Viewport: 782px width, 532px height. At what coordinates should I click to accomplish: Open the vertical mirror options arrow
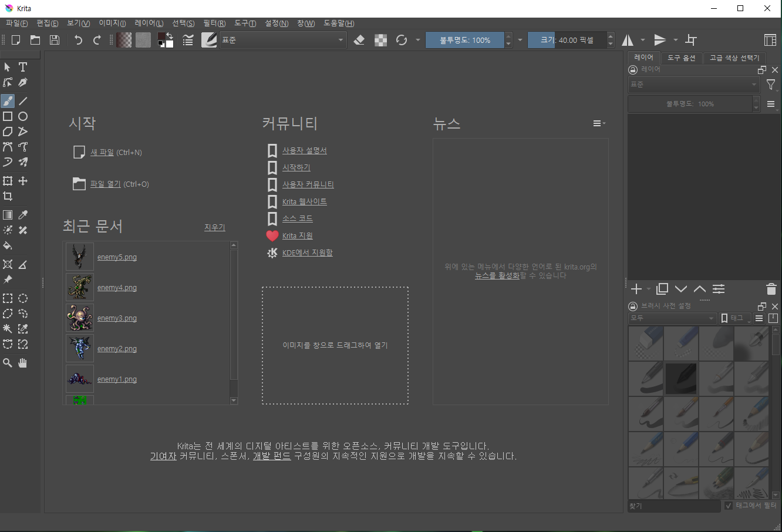point(676,40)
